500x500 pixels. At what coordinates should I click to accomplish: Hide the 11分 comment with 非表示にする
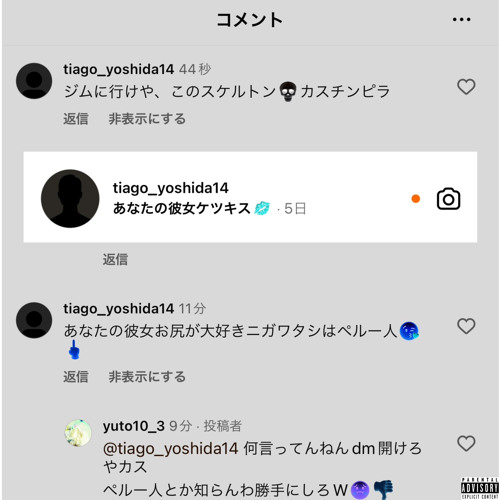point(147,377)
